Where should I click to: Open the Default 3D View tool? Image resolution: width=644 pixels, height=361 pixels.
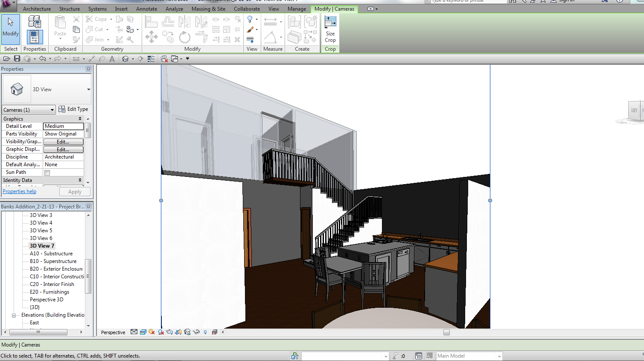pyautogui.click(x=125, y=59)
